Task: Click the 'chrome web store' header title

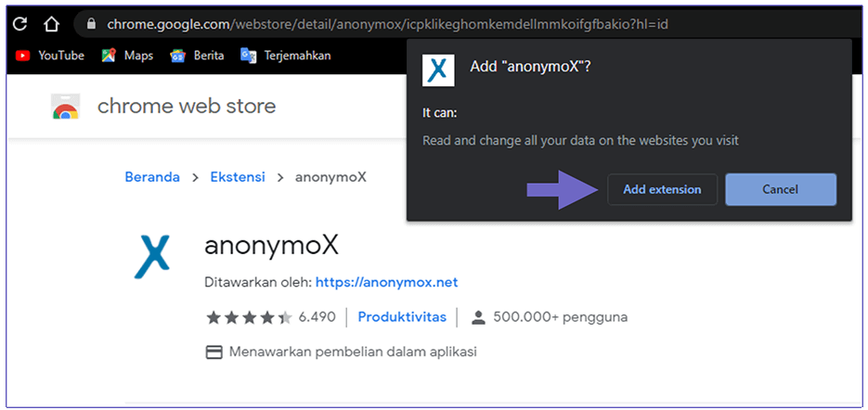Action: pos(187,107)
